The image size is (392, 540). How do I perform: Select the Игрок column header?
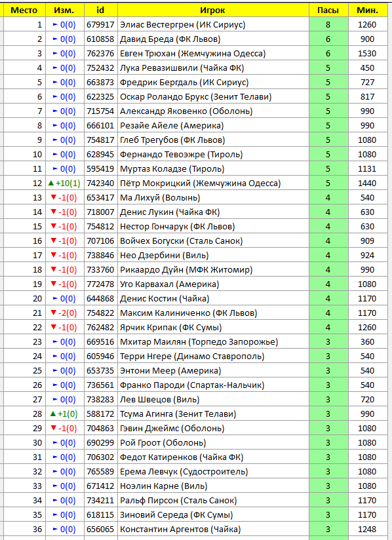tap(213, 10)
